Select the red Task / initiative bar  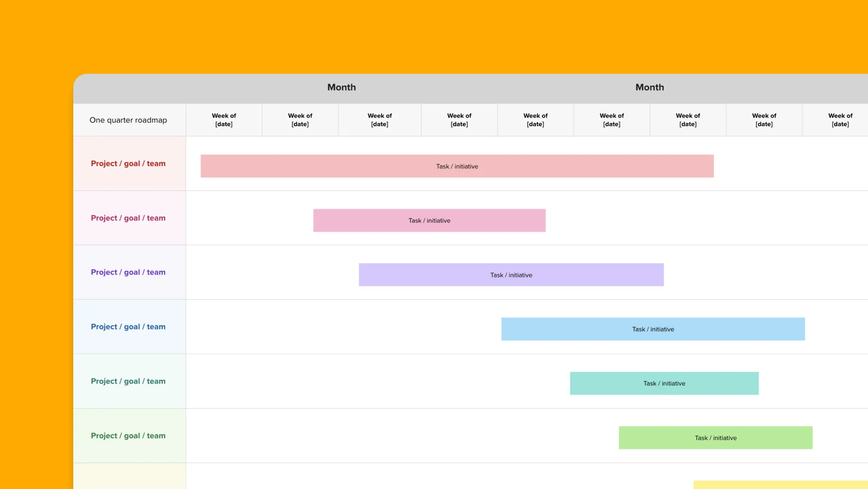[x=457, y=166]
